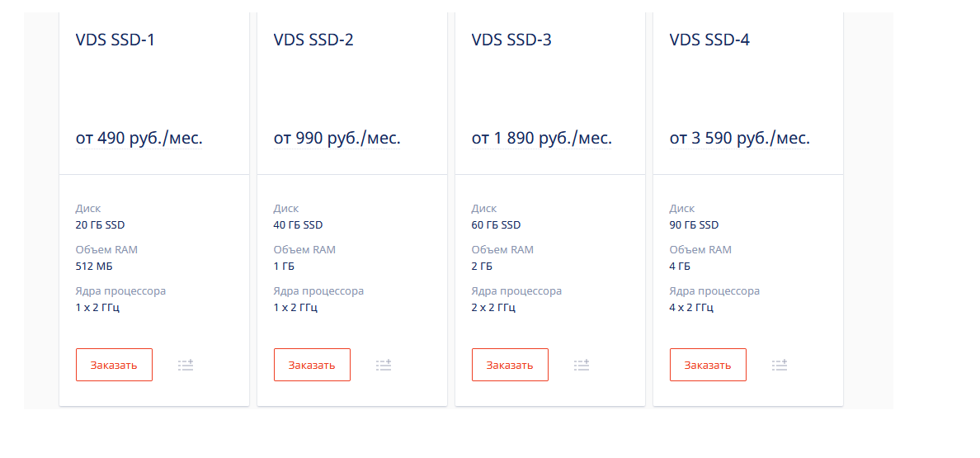Screen dimensions: 980x458
Task: Order the VDS SSD-1 plan
Action: pyautogui.click(x=114, y=365)
